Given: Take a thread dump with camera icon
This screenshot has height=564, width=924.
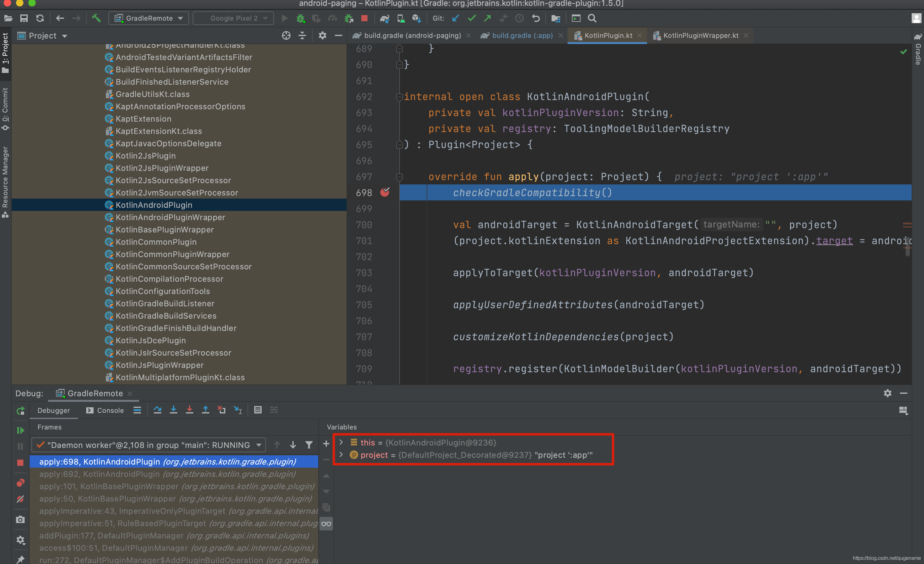Looking at the screenshot, I should tap(21, 520).
